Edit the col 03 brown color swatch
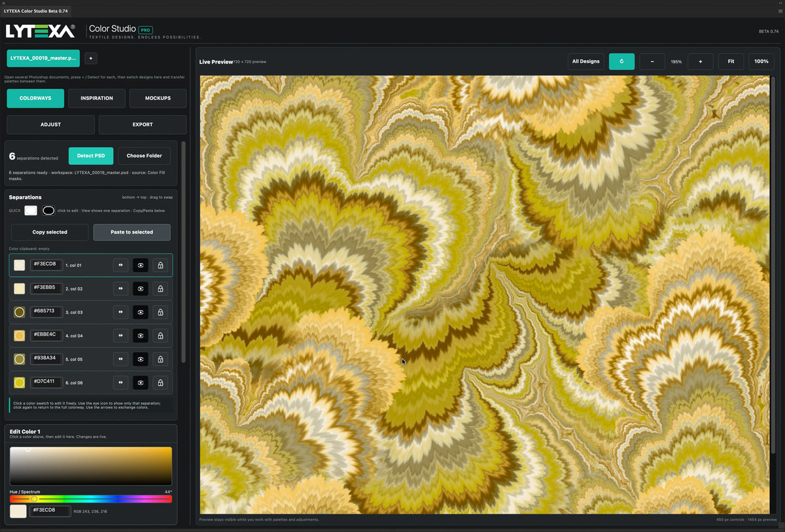This screenshot has height=532, width=785. coord(20,312)
